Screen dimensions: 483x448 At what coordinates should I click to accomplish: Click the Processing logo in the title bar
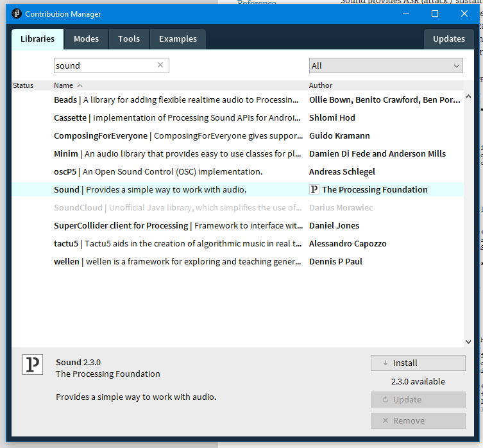pos(17,13)
